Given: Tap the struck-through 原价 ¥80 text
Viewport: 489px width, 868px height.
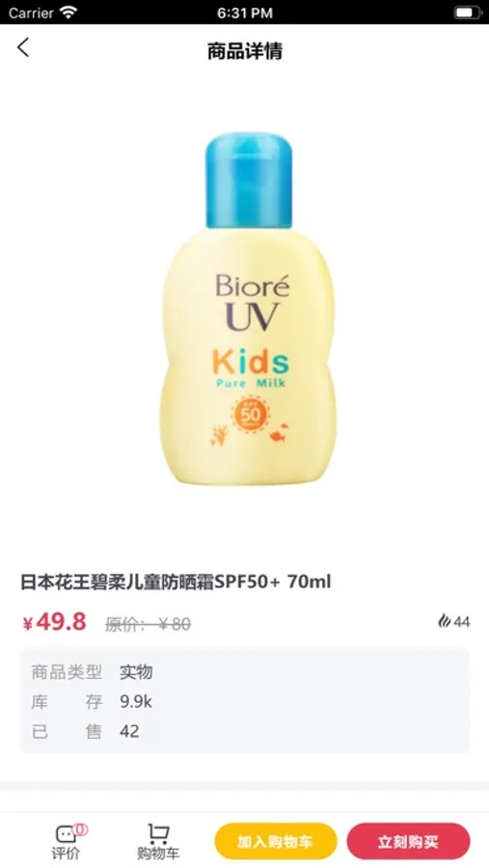Looking at the screenshot, I should tap(148, 624).
